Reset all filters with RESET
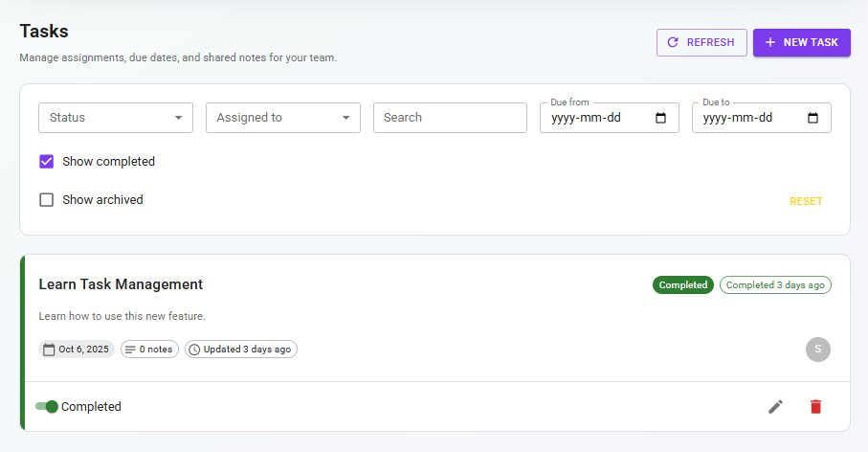Image resolution: width=868 pixels, height=452 pixels. tap(806, 201)
